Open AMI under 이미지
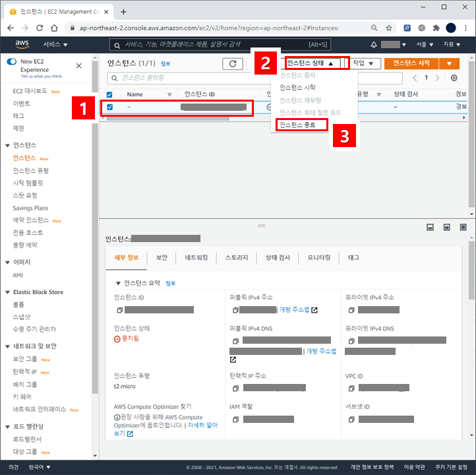Screen dimensions: 476x475 pos(18,275)
